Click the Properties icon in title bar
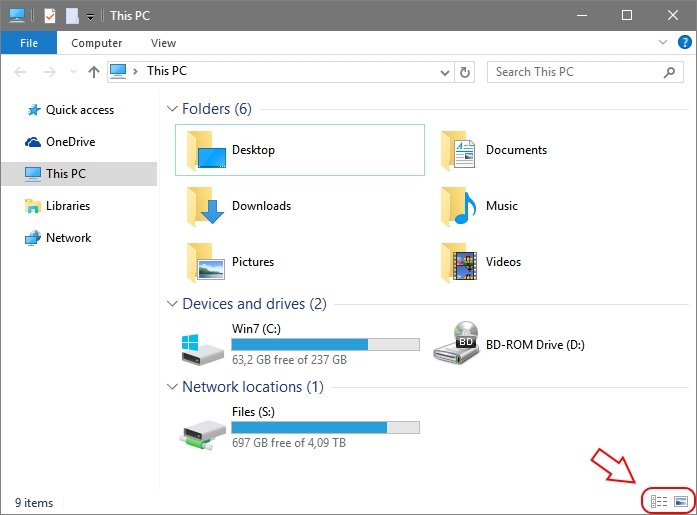Screen dimensions: 697x515 (x=50, y=16)
